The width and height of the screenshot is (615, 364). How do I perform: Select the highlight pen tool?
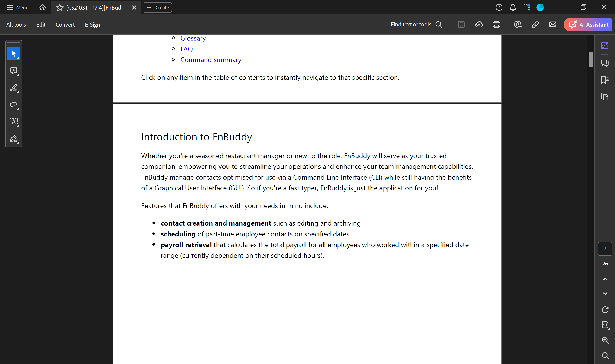tap(13, 88)
